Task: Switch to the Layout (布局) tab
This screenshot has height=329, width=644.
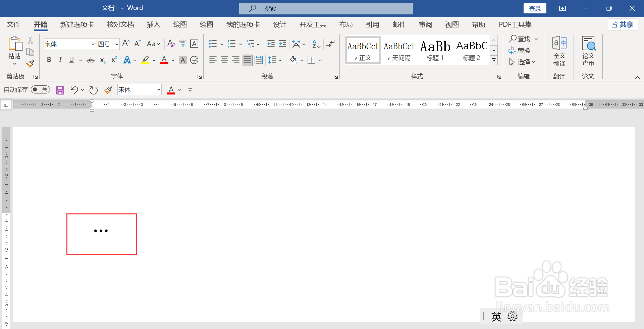Action: (346, 24)
